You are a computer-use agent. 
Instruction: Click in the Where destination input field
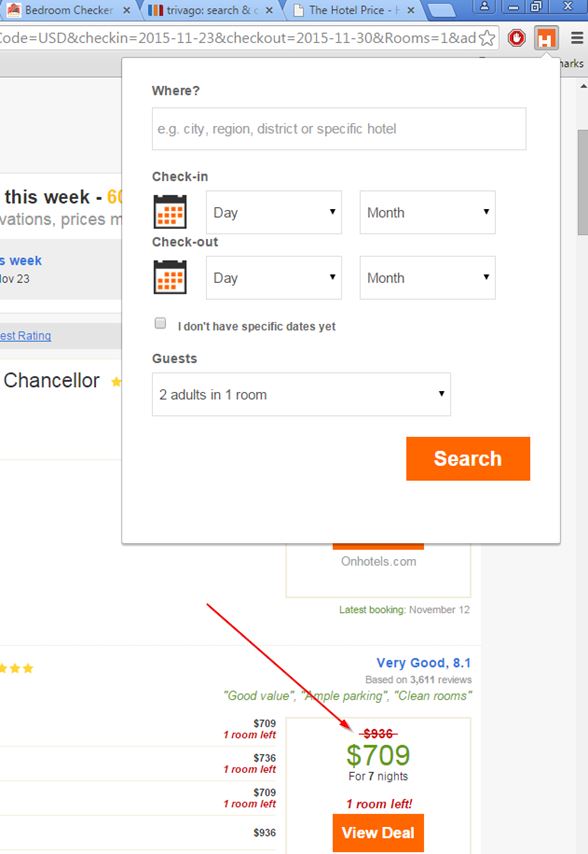[x=339, y=129]
